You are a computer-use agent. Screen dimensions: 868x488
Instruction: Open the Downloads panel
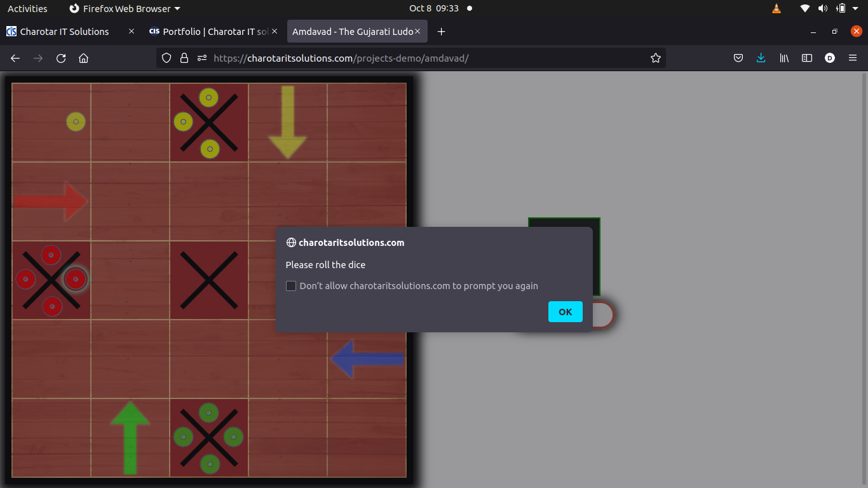761,58
